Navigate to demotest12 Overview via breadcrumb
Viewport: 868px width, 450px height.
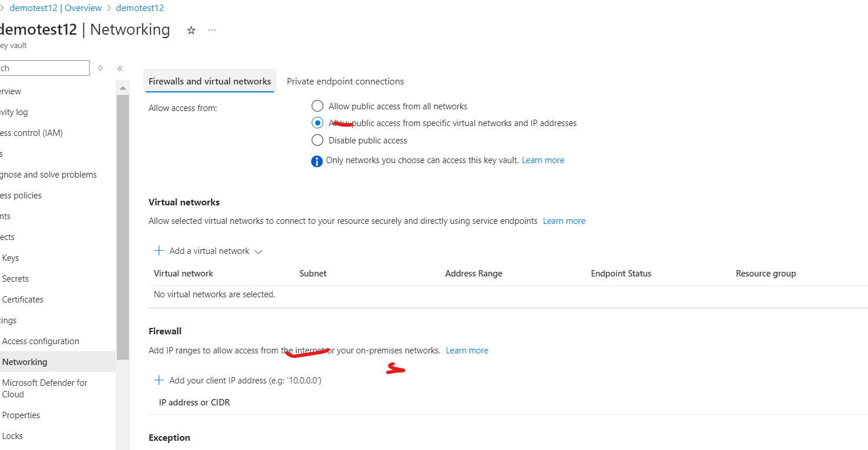tap(56, 8)
